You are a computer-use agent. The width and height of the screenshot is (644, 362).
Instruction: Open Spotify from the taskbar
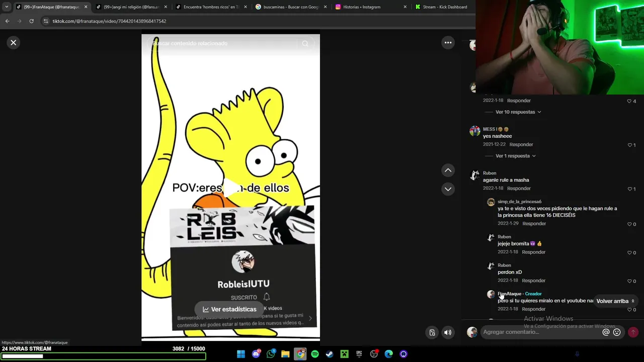(x=315, y=354)
